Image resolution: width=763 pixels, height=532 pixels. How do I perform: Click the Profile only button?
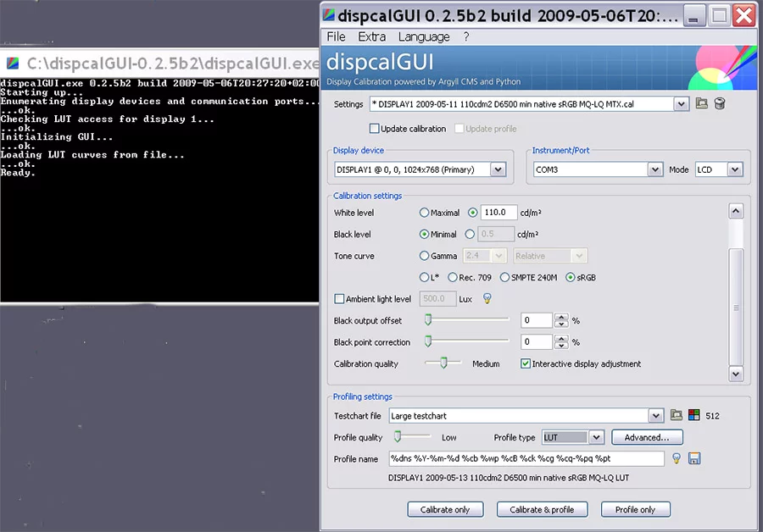coord(635,509)
